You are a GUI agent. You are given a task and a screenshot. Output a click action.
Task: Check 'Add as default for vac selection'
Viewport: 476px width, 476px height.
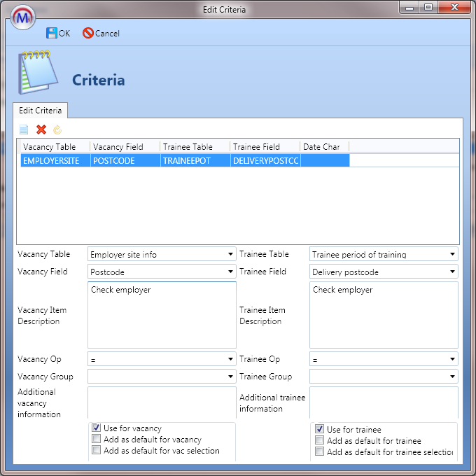[96, 451]
